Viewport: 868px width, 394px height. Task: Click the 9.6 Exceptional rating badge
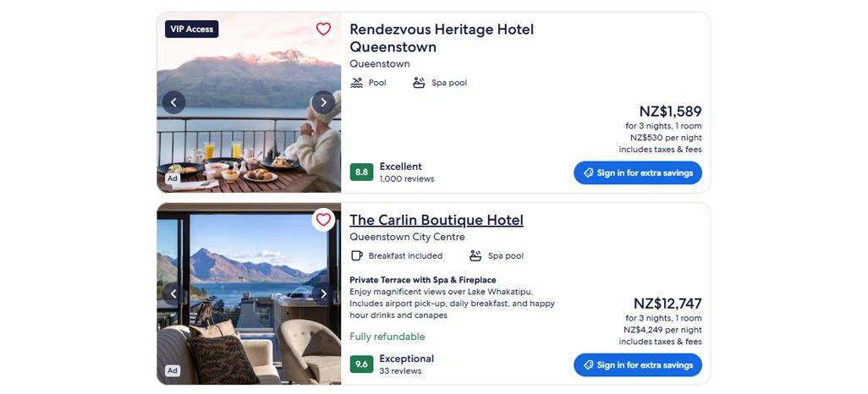pyautogui.click(x=361, y=364)
